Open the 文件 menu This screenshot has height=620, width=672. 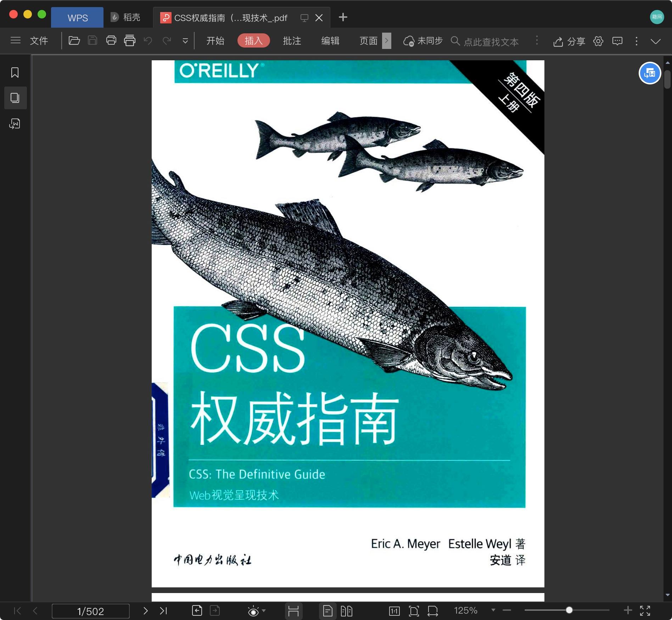point(39,41)
